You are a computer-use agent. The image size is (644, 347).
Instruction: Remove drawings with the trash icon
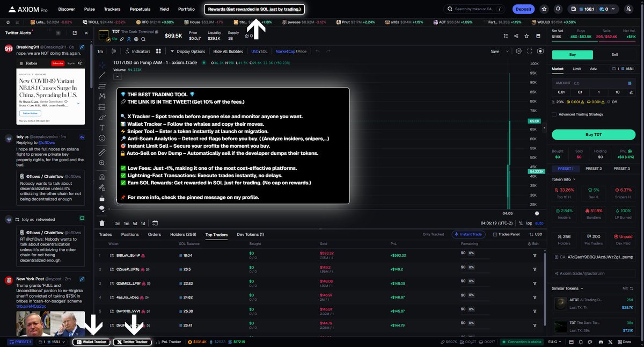click(102, 223)
